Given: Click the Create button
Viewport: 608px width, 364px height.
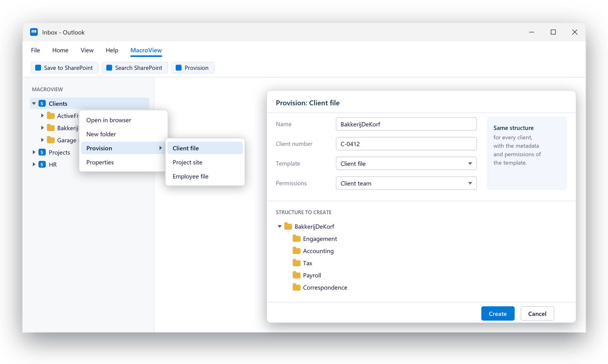Looking at the screenshot, I should point(498,313).
